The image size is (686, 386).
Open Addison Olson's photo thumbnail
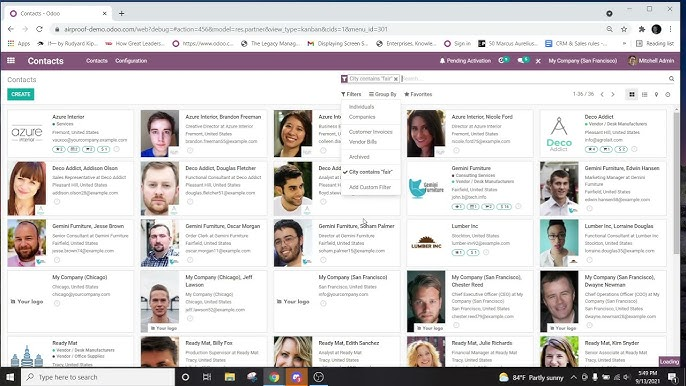point(27,188)
